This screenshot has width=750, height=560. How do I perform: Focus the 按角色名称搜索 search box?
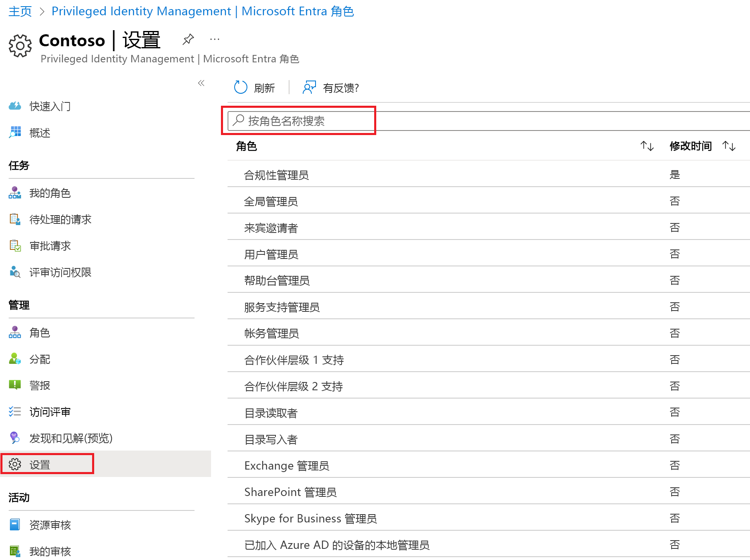[x=489, y=121]
